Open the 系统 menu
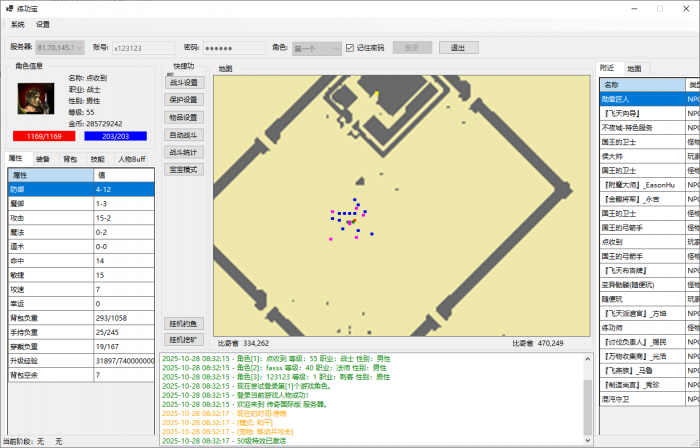This screenshot has width=700, height=448. pos(18,24)
